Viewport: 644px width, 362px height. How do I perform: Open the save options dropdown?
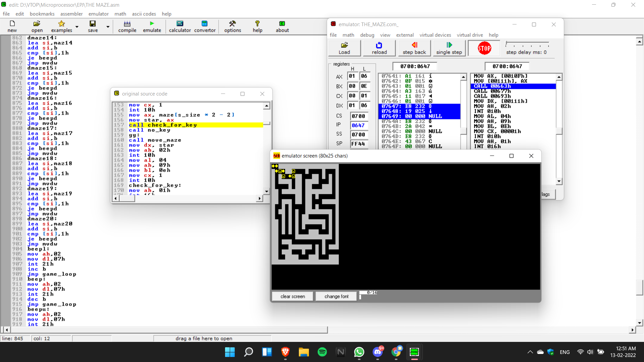coord(107,26)
